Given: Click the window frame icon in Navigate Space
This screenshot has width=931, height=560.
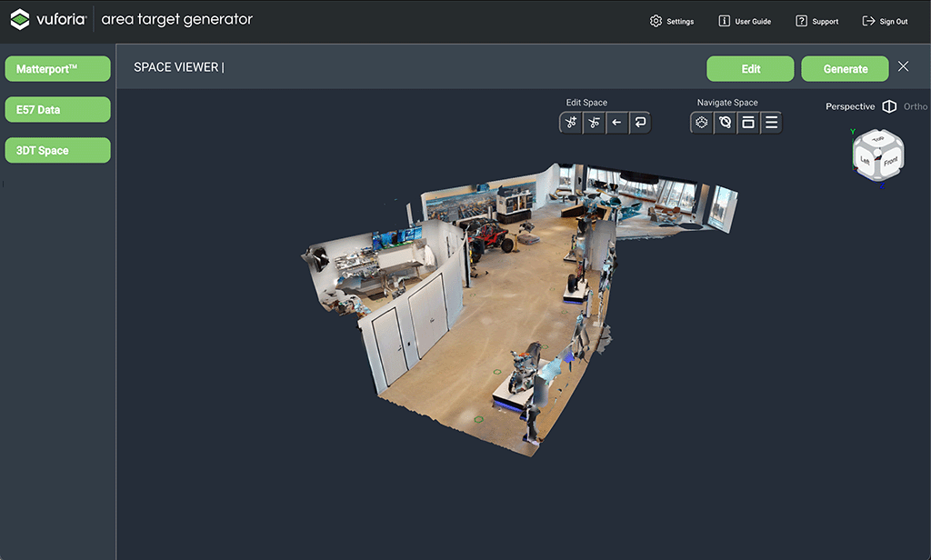Looking at the screenshot, I should pos(748,123).
